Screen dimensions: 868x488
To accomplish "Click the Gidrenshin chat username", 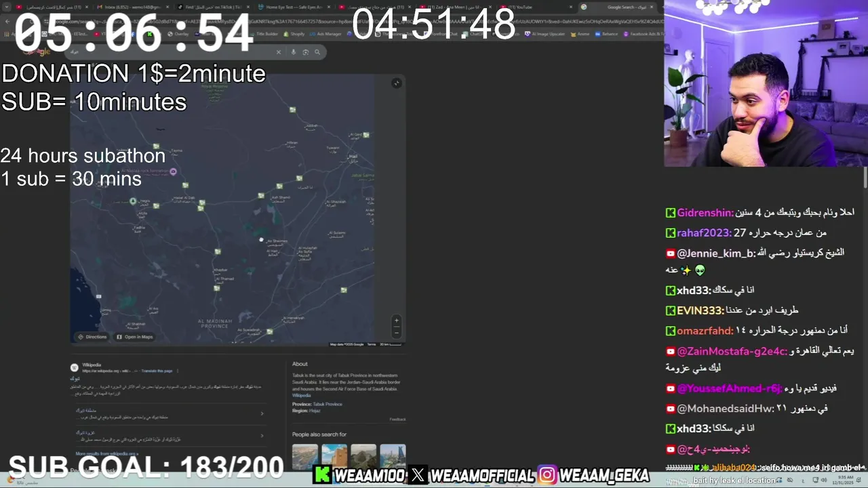I will click(x=705, y=213).
